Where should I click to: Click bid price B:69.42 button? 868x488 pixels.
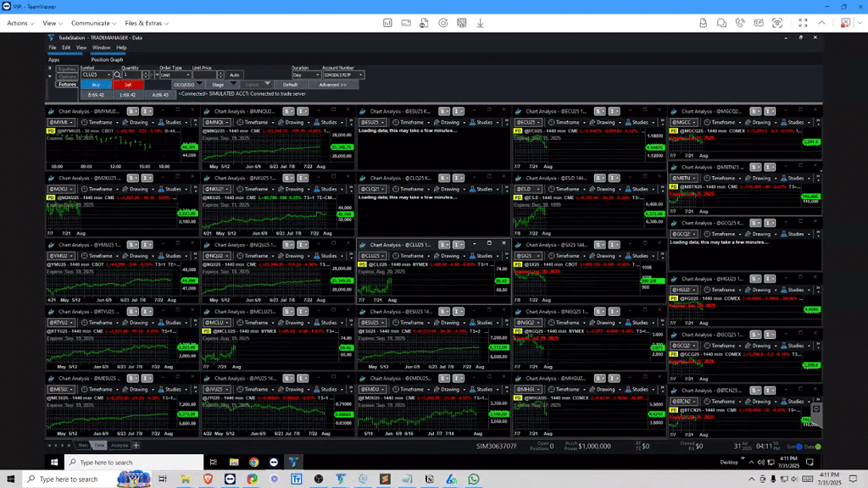(96, 95)
